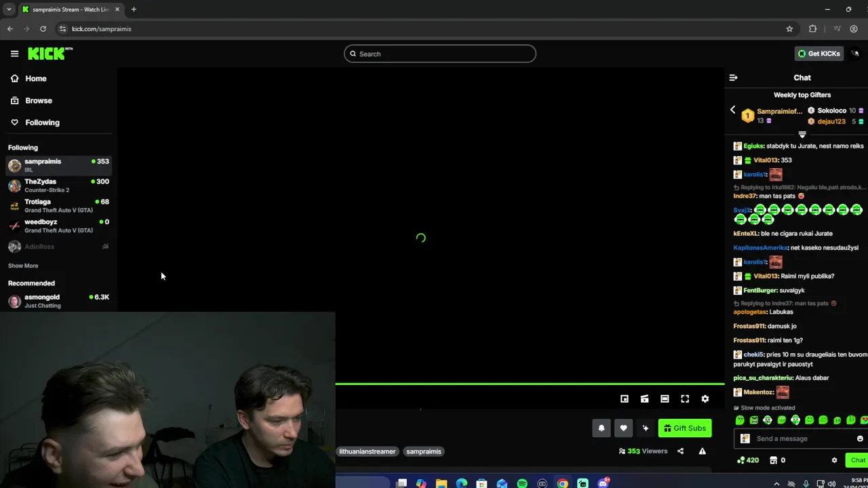Open video player settings gear
Viewport: 868px width, 488px height.
(705, 399)
